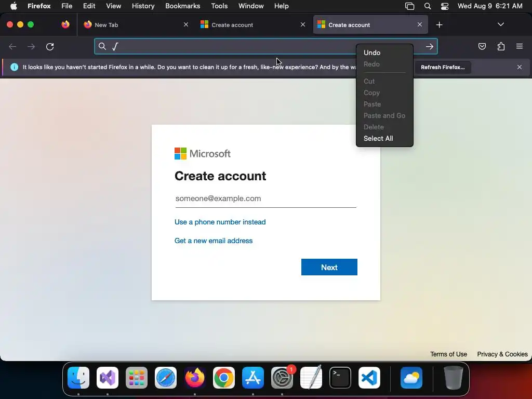This screenshot has width=532, height=399.
Task: Open the Privacy & Cookies link
Action: pyautogui.click(x=502, y=354)
